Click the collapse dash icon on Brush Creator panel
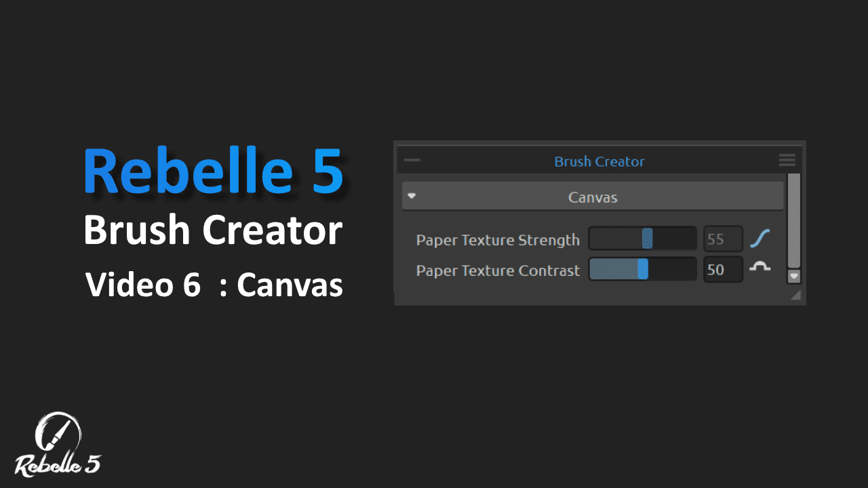This screenshot has height=488, width=868. point(412,161)
